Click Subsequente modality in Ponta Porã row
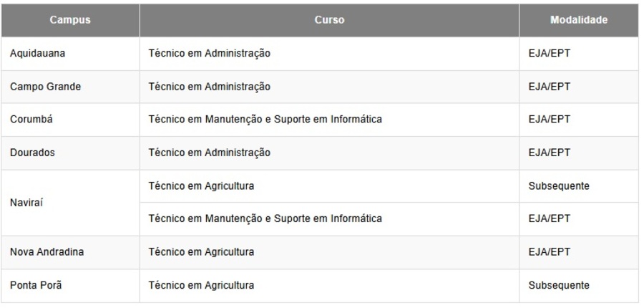 click(x=559, y=286)
